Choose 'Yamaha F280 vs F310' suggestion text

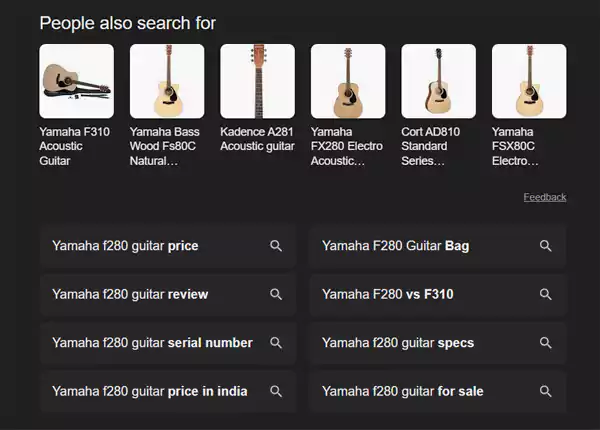(x=388, y=295)
